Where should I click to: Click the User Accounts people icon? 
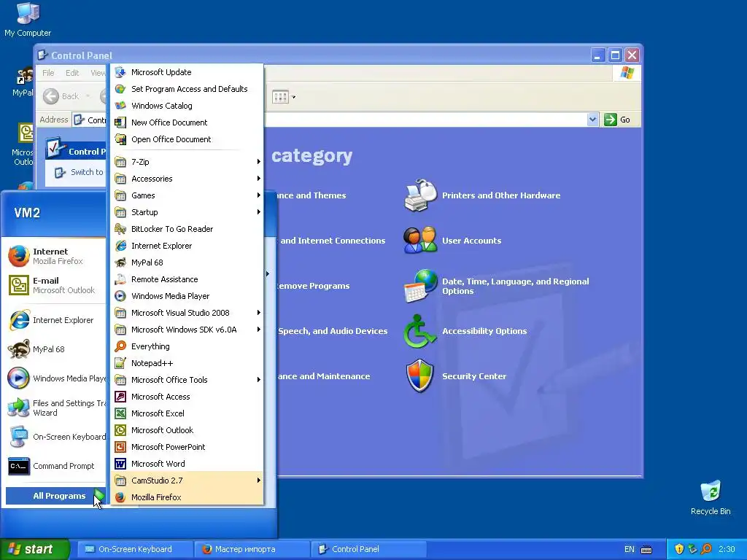coord(419,240)
